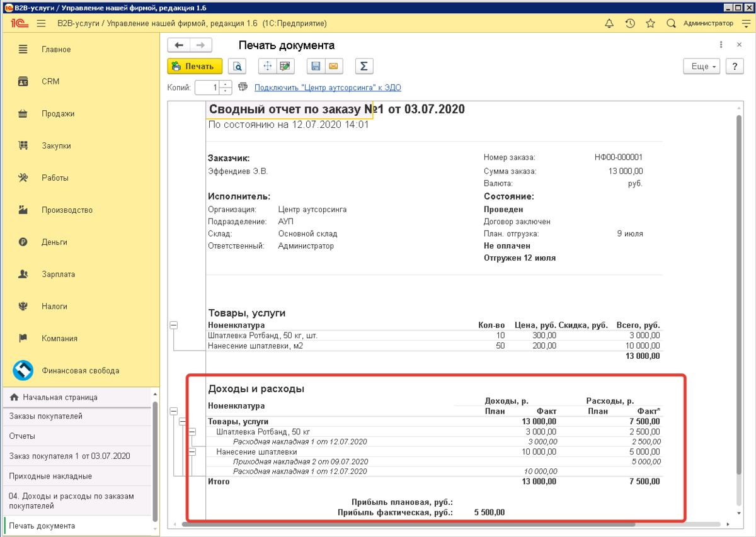Screen dimensions: 756x537
Task: Click the Работы tools icon
Action: pos(23,178)
